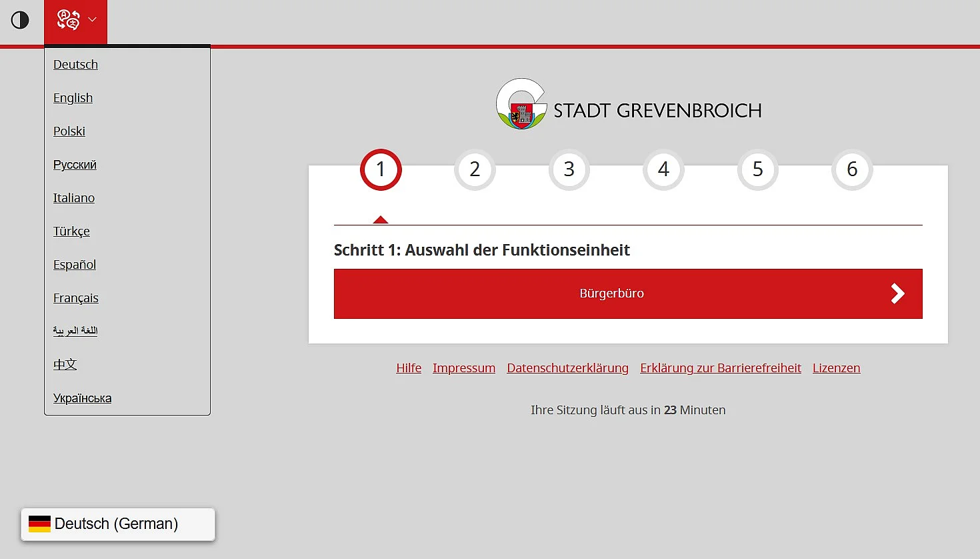Pick Español from the language menu
The height and width of the screenshot is (559, 980).
(75, 265)
